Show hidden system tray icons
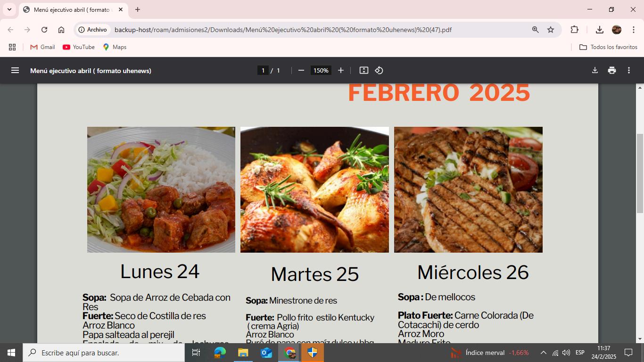The width and height of the screenshot is (644, 362). tap(543, 353)
